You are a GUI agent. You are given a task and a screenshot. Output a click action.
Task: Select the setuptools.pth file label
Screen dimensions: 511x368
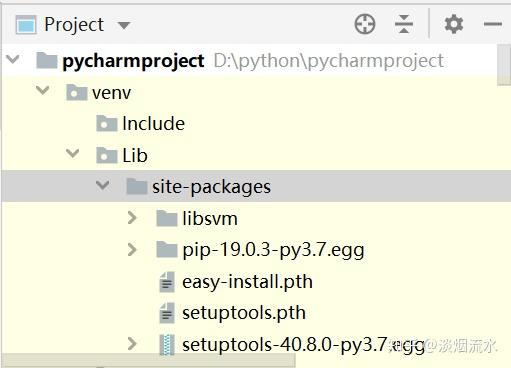244,313
